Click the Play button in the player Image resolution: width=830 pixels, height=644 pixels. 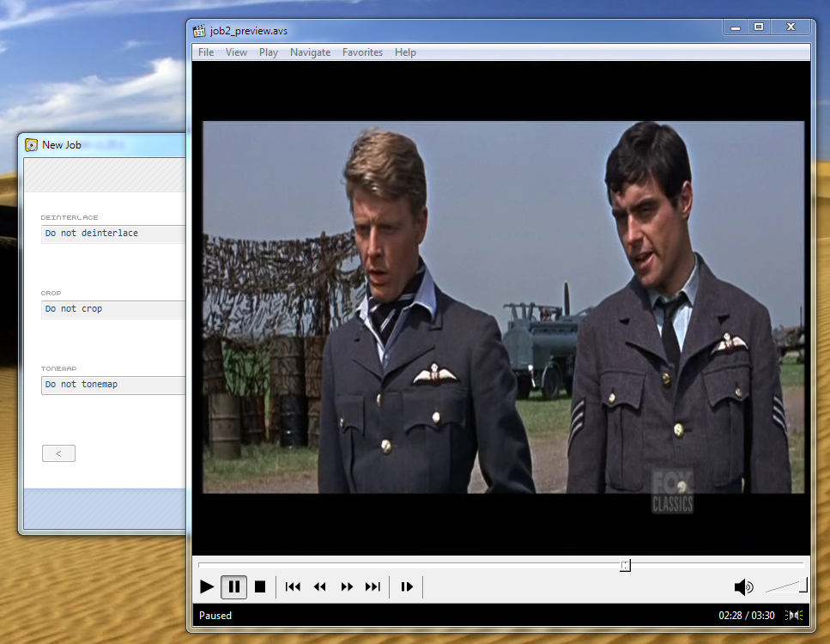207,586
